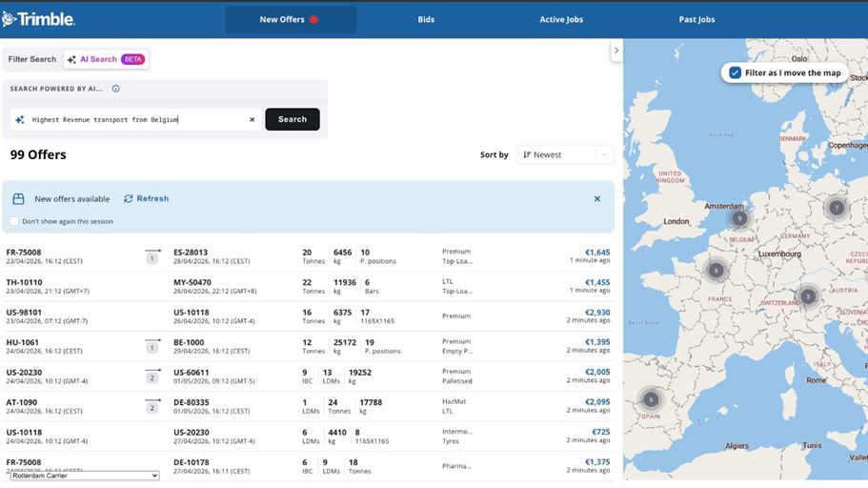Open the Sort by Newest dropdown
868x488 pixels.
(565, 154)
